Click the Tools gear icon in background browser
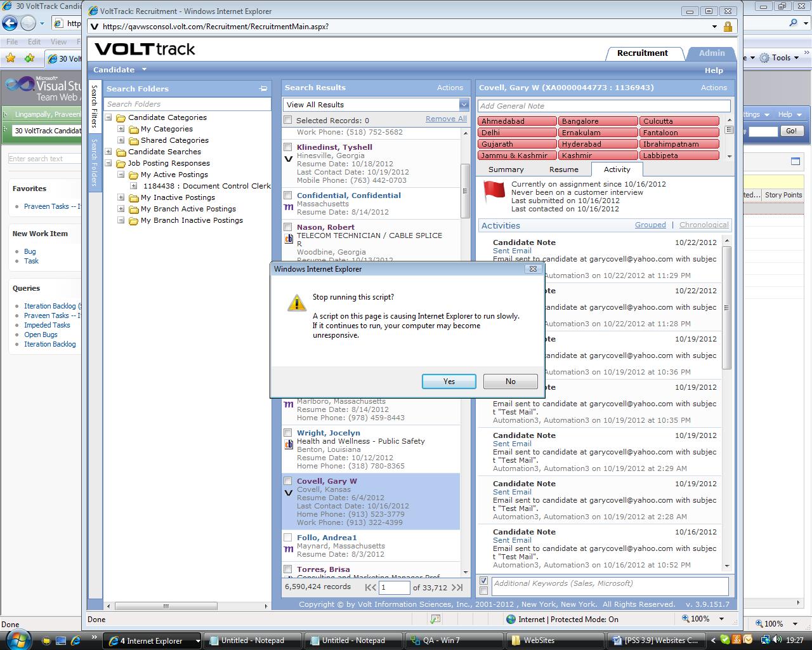Screen dimensions: 812x650 pos(764,58)
